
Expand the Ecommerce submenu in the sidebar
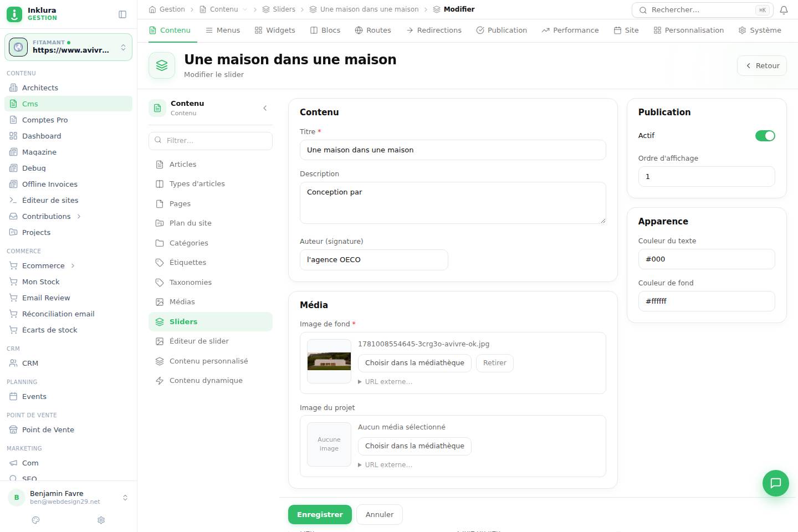(73, 266)
